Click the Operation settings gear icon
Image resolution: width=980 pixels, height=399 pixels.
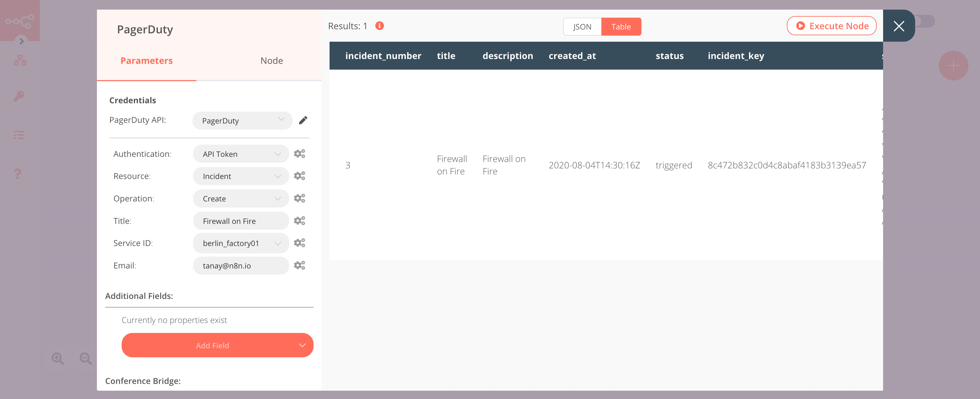point(299,198)
